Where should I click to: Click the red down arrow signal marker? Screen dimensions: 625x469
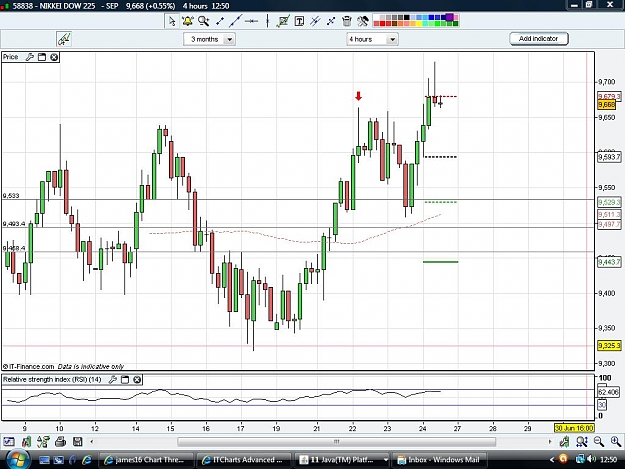click(x=358, y=96)
